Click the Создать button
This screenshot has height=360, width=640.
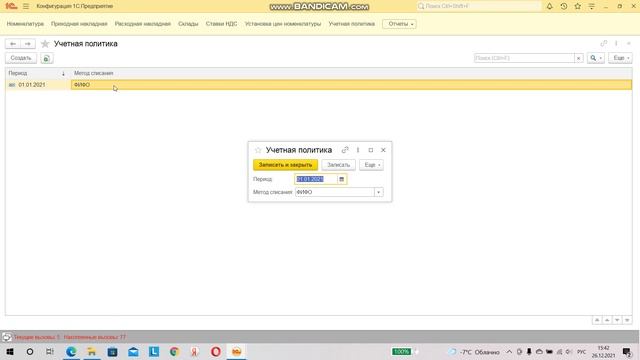tap(21, 58)
